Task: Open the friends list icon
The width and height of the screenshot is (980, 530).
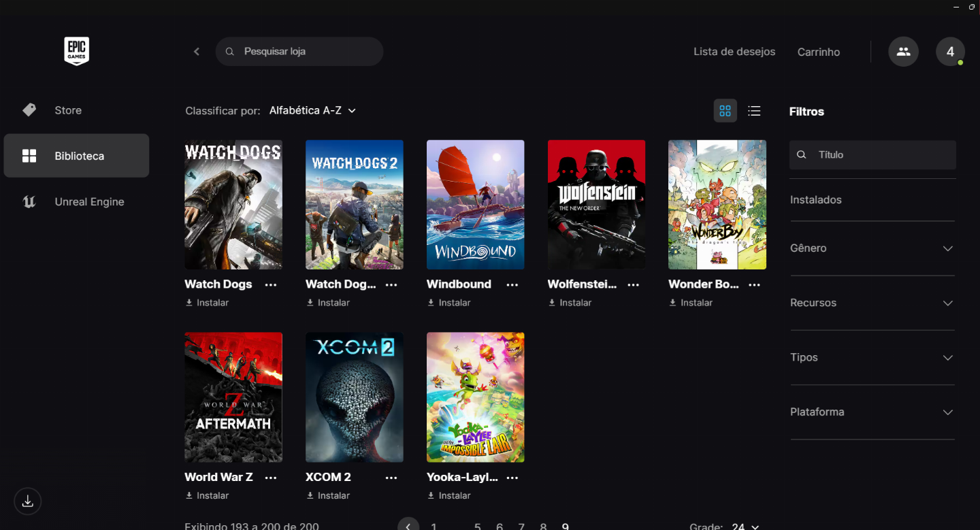Action: point(903,52)
